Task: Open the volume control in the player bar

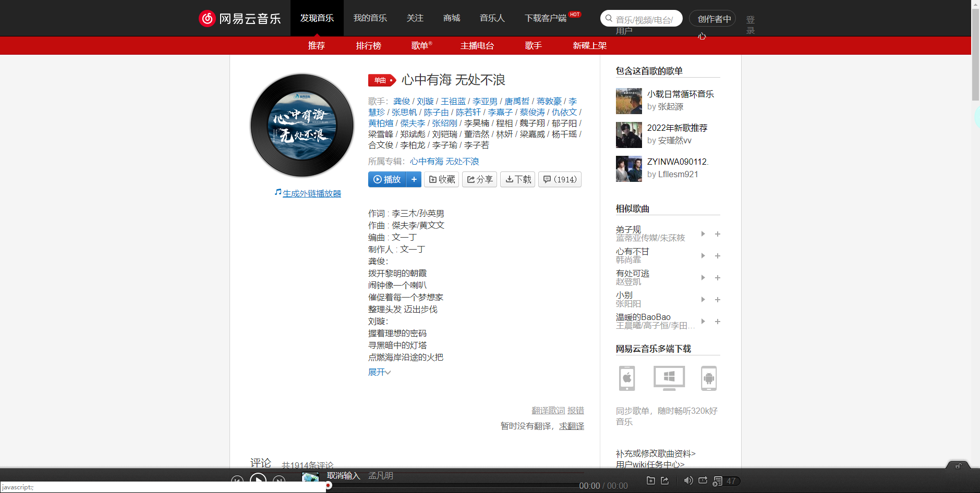Action: 688,480
